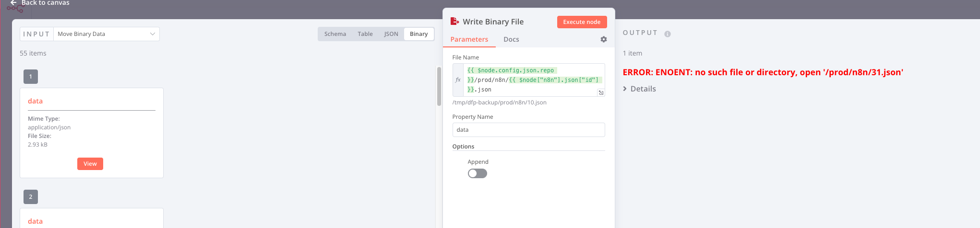Toggle the Append option switch
980x228 pixels.
[478, 173]
